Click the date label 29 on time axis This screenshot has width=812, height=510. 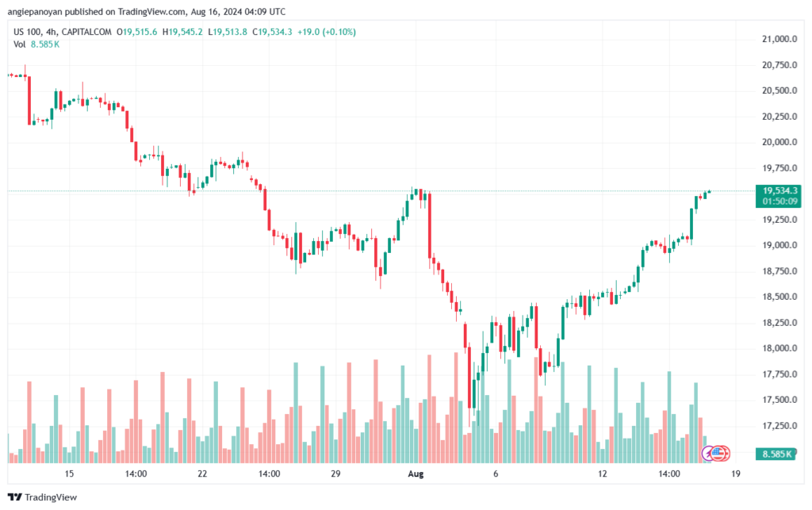335,474
